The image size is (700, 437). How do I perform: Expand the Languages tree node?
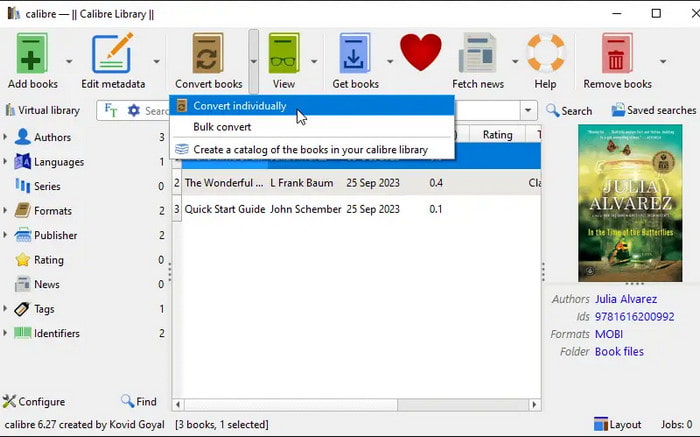pos(5,161)
